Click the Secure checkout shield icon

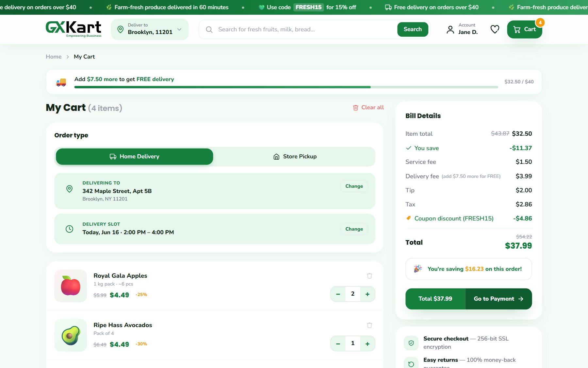pyautogui.click(x=411, y=343)
